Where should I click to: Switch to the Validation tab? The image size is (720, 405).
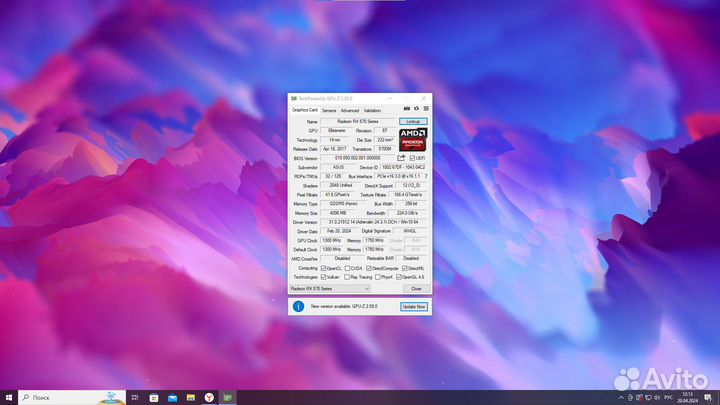coord(372,111)
